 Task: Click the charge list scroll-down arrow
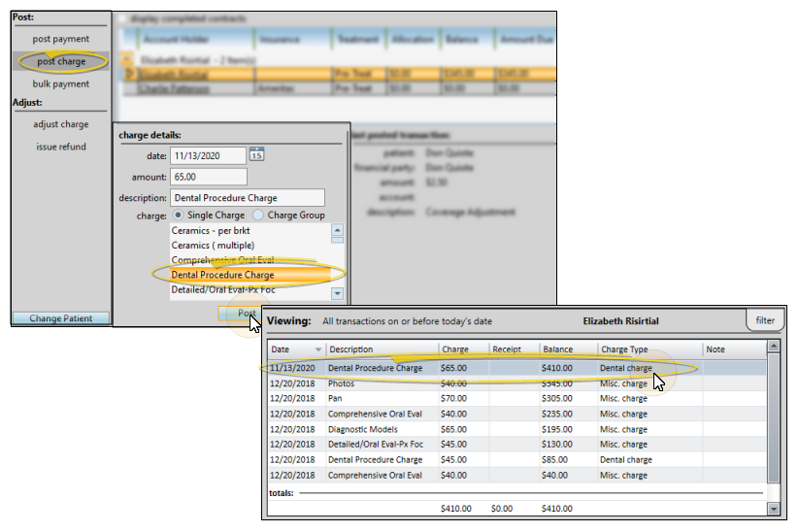[337, 292]
